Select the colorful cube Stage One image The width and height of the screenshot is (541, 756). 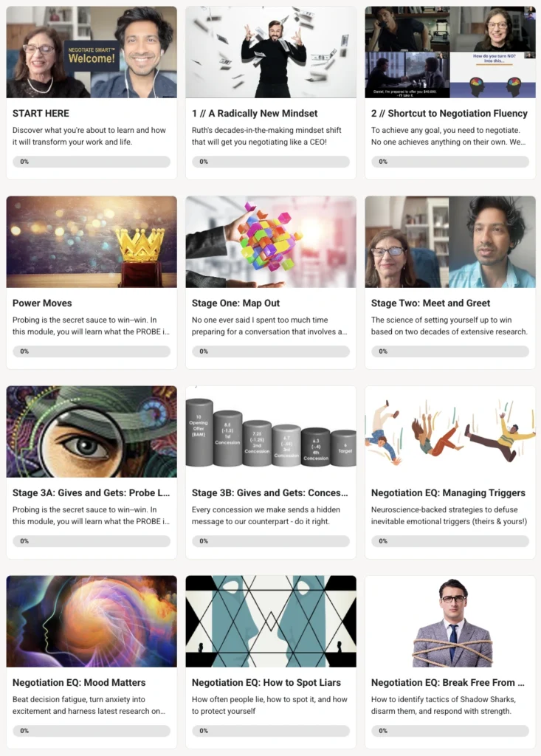point(271,242)
